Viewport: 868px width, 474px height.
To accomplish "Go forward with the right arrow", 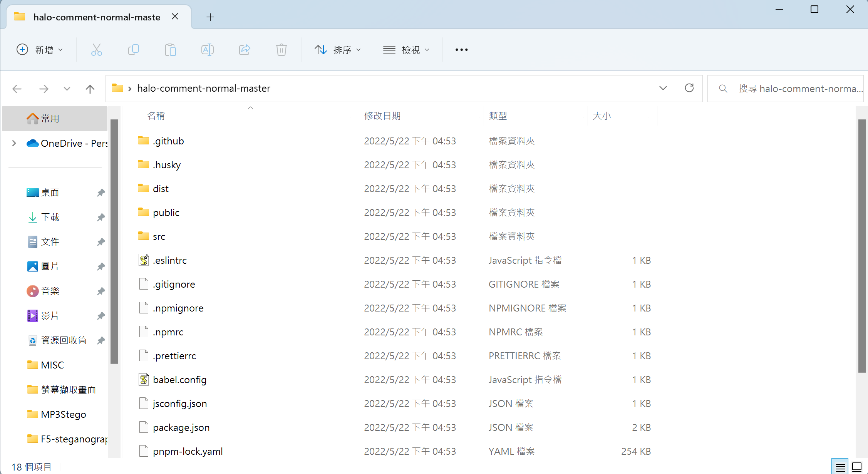I will (44, 89).
